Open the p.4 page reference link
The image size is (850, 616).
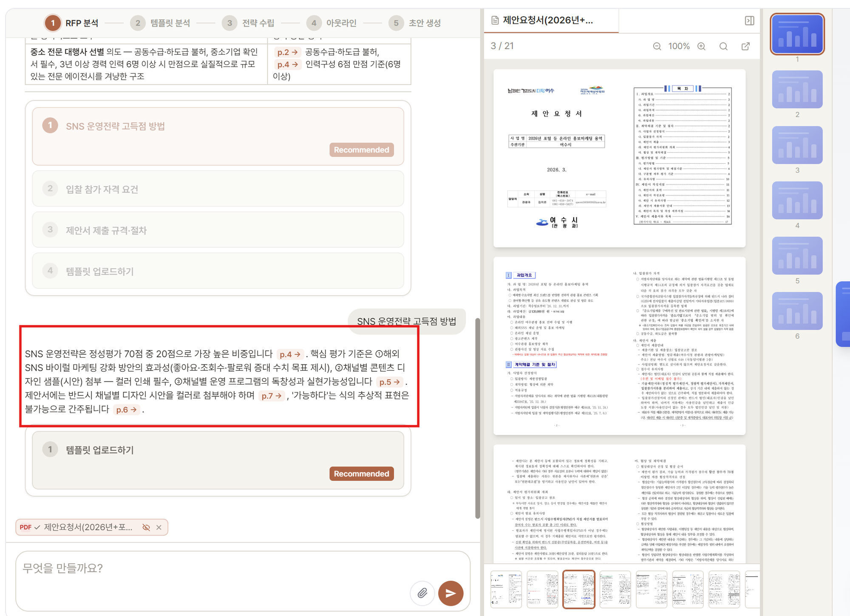click(290, 353)
